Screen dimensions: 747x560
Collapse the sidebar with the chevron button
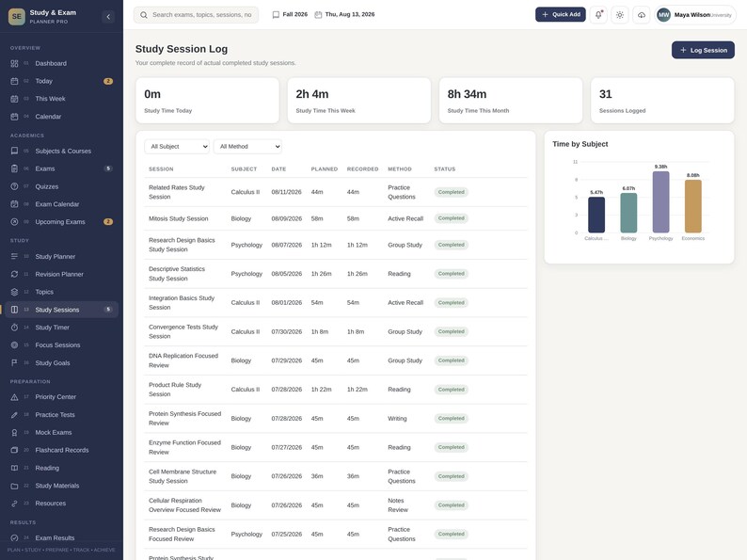pos(108,17)
